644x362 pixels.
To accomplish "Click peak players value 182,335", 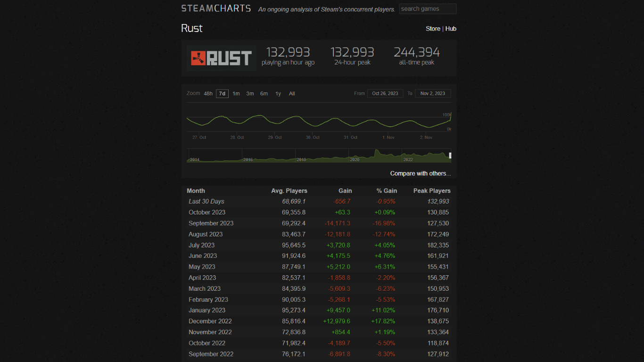I will point(437,245).
